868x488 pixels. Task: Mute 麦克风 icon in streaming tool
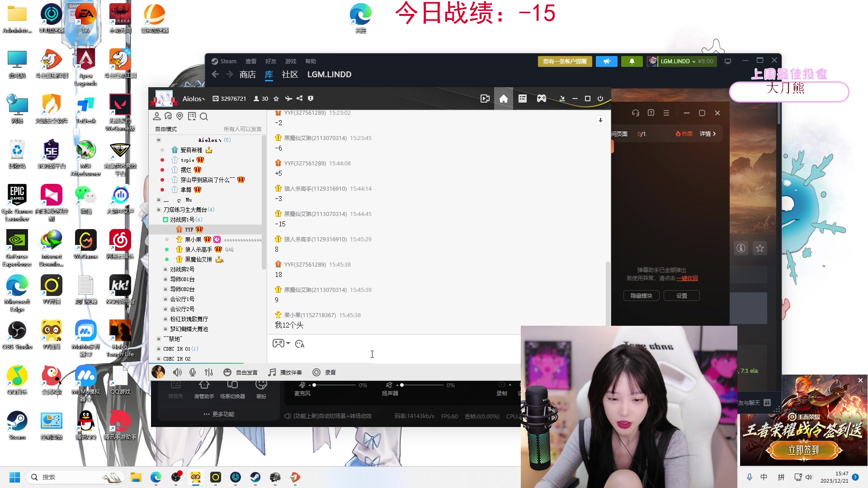pos(302,385)
